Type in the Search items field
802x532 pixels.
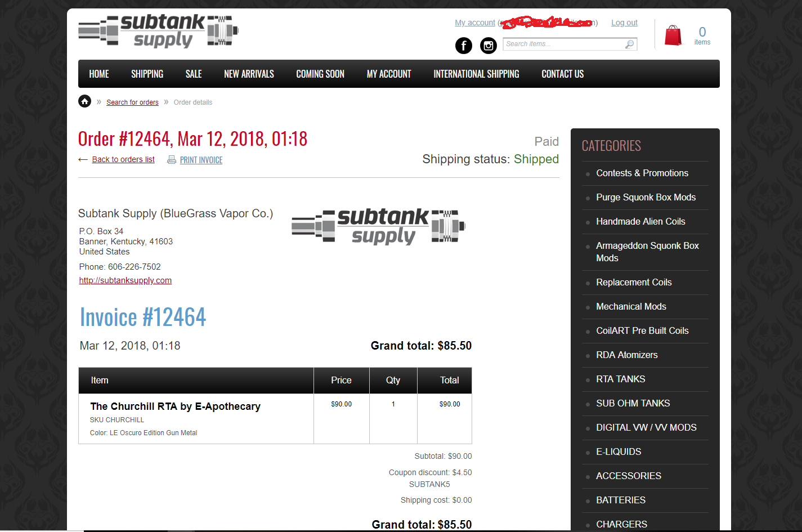[563, 44]
